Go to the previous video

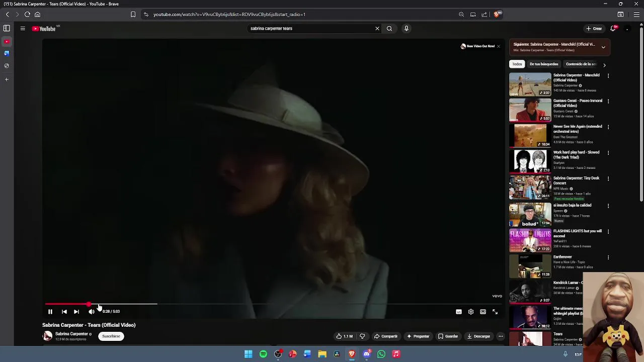click(x=64, y=312)
